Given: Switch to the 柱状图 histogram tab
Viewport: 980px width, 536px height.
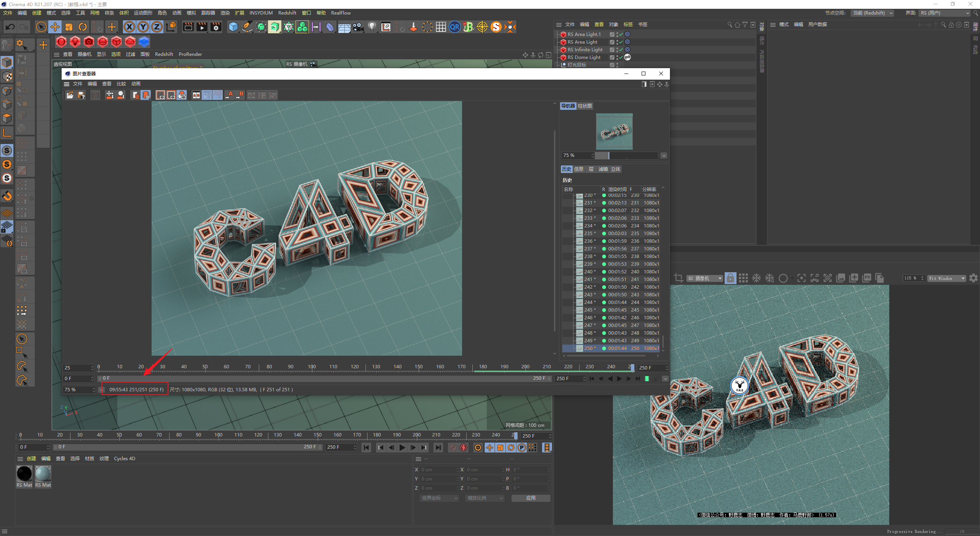Looking at the screenshot, I should (x=585, y=106).
